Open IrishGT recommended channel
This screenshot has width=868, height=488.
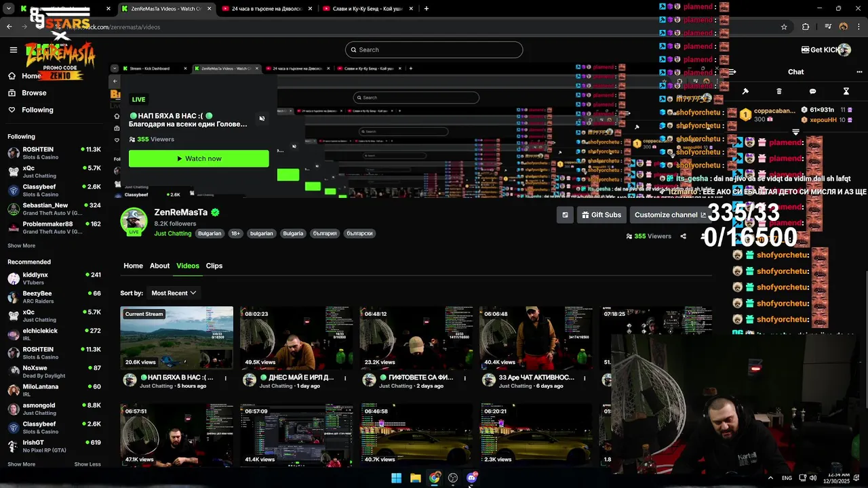click(54, 446)
